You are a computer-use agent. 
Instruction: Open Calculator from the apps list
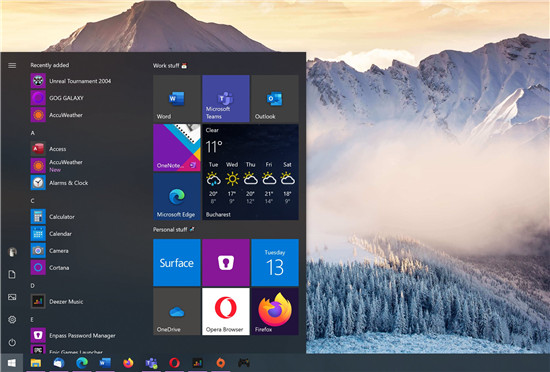click(62, 217)
